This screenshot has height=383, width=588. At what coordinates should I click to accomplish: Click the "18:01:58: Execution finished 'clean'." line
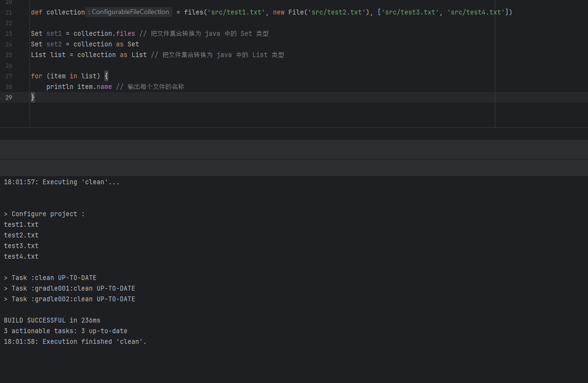[75, 341]
